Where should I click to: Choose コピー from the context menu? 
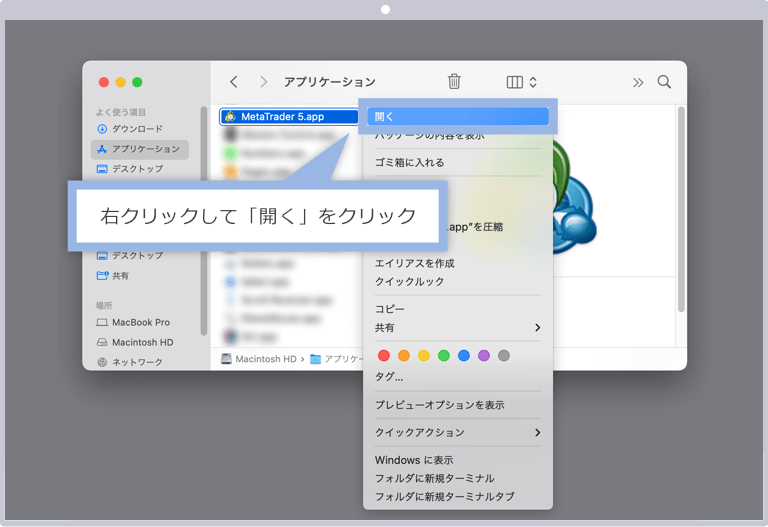click(x=390, y=309)
